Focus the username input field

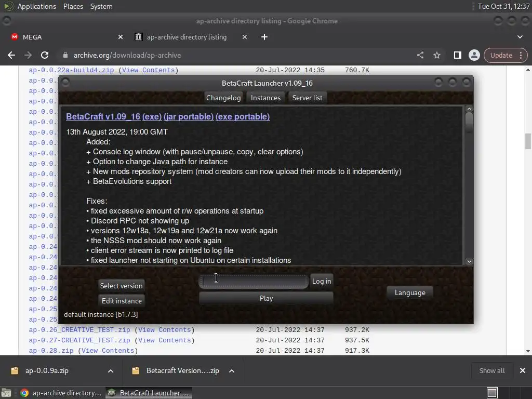point(254,281)
